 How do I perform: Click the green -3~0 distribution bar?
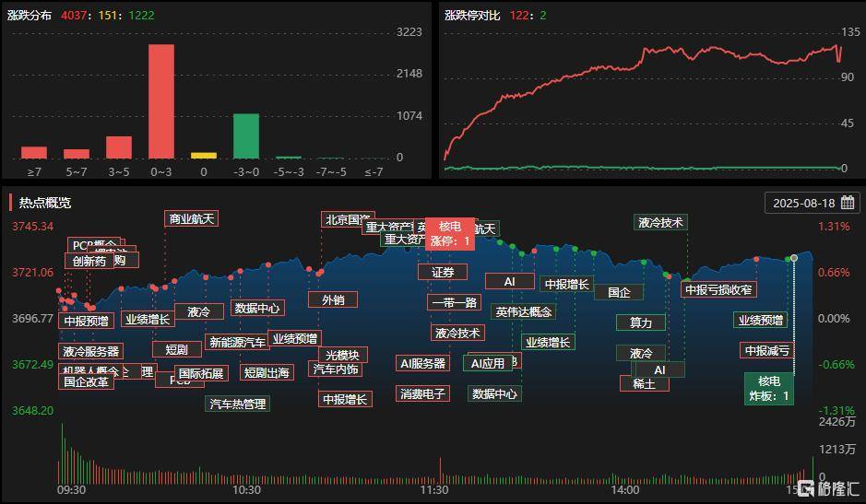[x=246, y=135]
